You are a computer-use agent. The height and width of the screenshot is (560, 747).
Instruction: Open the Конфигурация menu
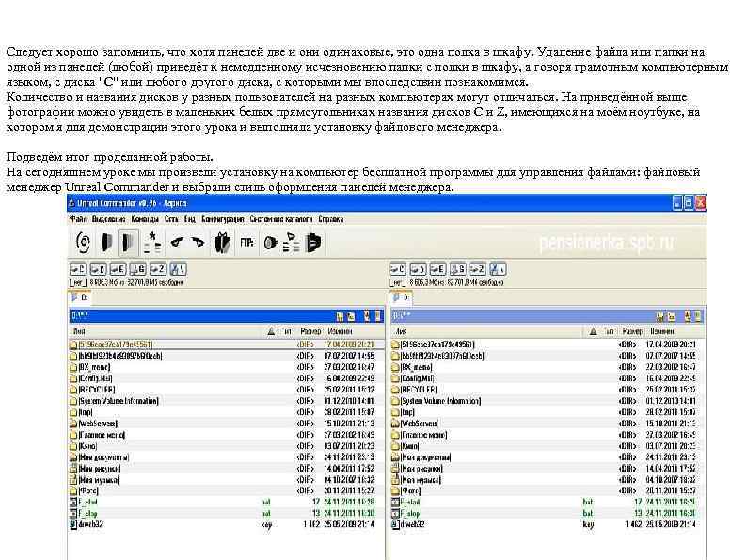click(223, 219)
